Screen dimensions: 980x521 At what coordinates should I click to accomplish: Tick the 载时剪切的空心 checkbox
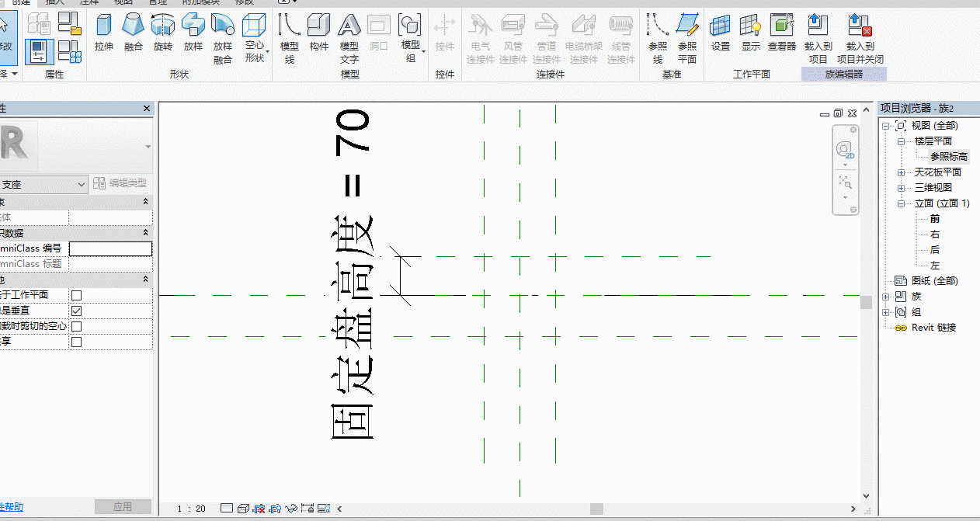pyautogui.click(x=77, y=326)
